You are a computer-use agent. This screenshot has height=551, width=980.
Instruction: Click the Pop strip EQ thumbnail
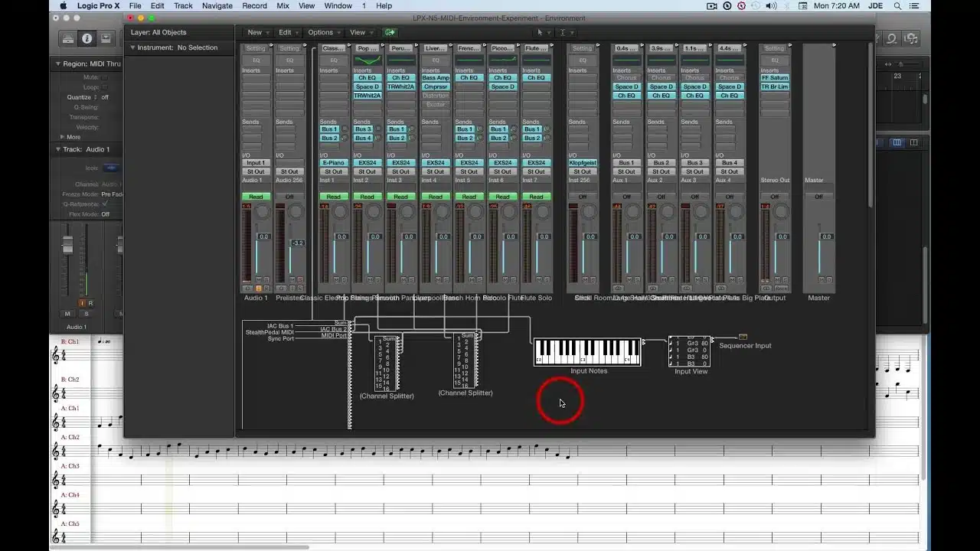(x=367, y=60)
